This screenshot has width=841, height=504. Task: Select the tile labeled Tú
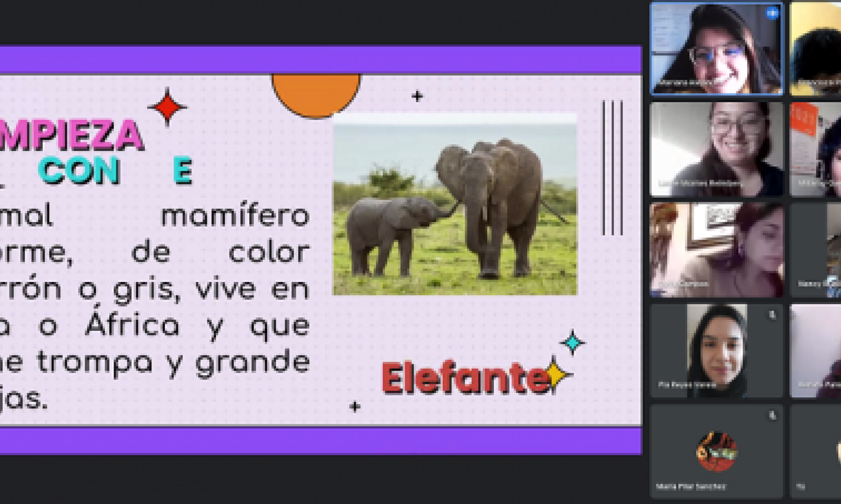pyautogui.click(x=816, y=452)
